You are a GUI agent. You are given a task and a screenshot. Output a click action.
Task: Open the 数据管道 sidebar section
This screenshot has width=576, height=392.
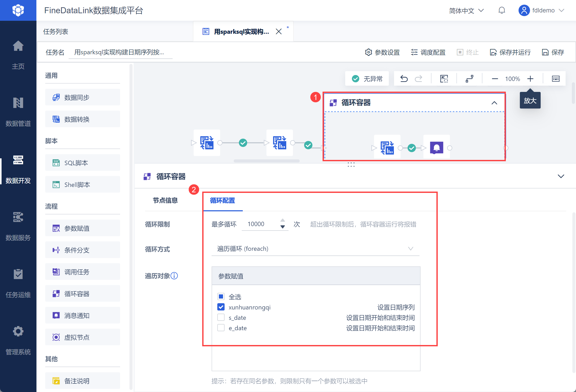point(18,112)
